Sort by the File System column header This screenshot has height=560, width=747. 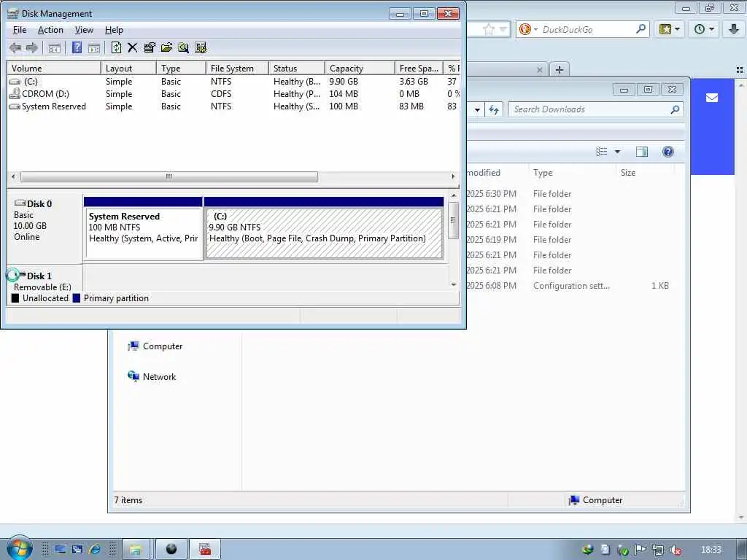[x=237, y=68]
